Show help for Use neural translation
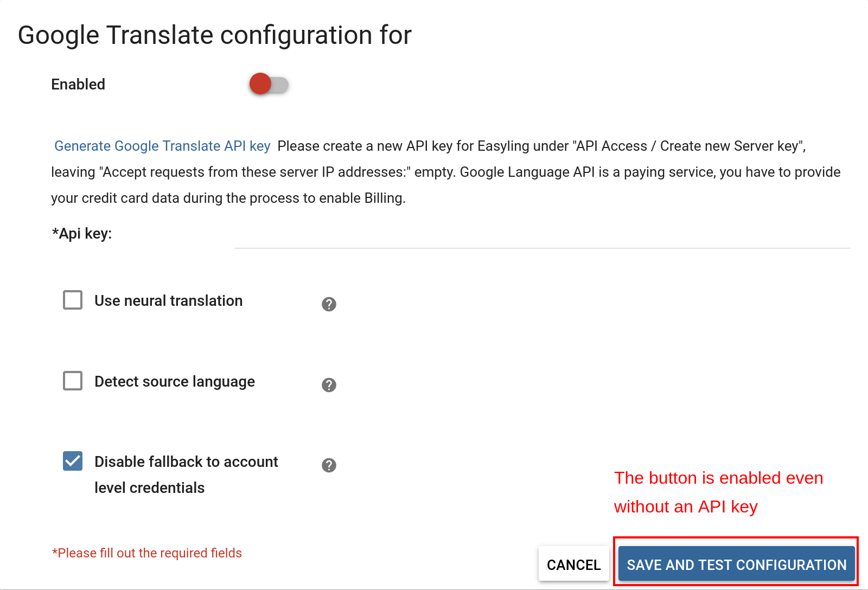 pos(329,304)
